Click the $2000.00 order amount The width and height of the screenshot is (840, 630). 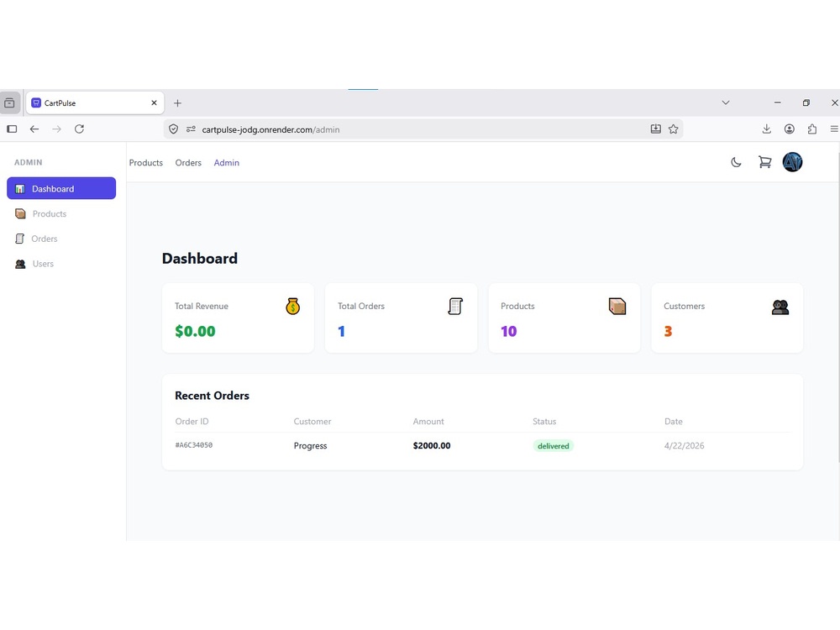click(432, 446)
